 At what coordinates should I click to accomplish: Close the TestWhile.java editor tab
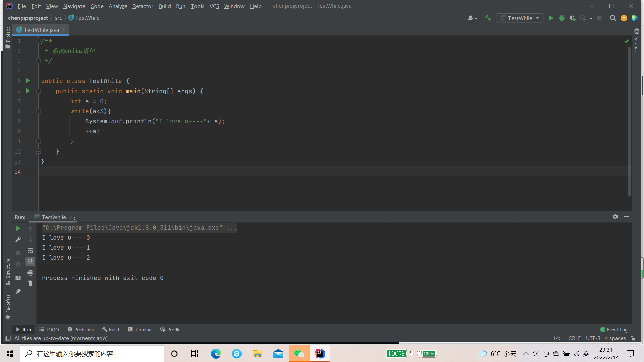pyautogui.click(x=64, y=30)
